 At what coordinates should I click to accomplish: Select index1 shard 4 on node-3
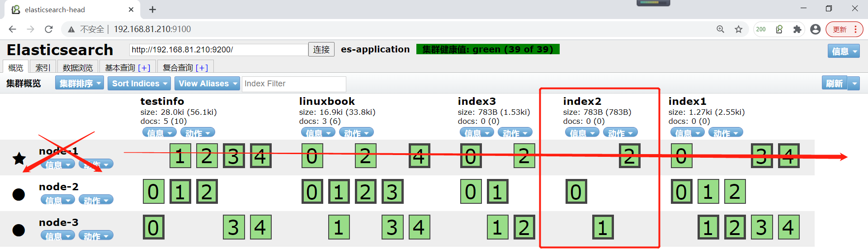788,227
